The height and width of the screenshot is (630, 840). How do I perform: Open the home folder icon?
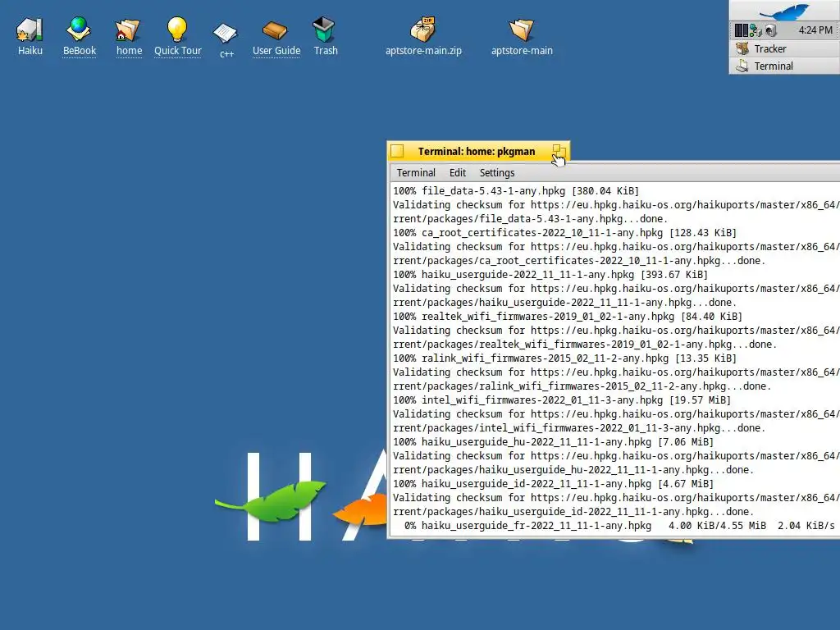(129, 30)
